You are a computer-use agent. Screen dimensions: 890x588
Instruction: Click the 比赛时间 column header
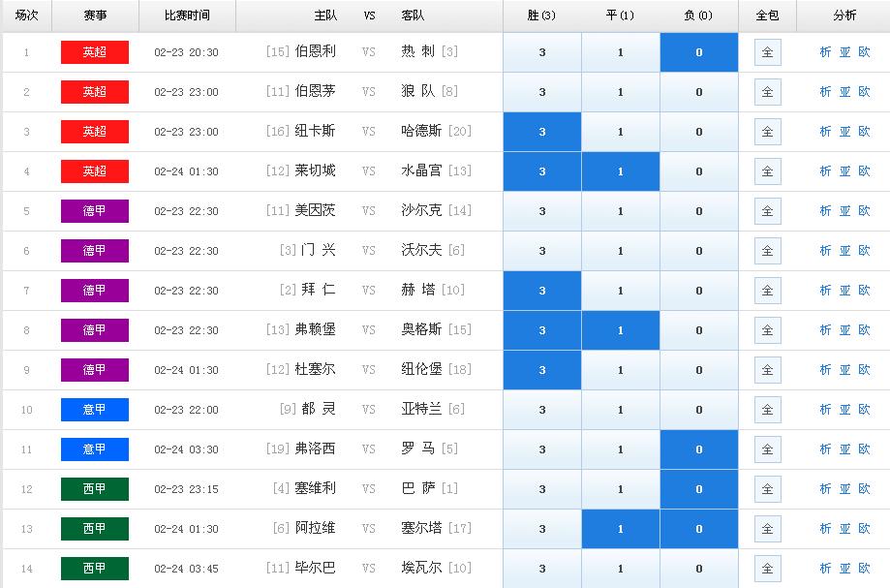coord(187,15)
